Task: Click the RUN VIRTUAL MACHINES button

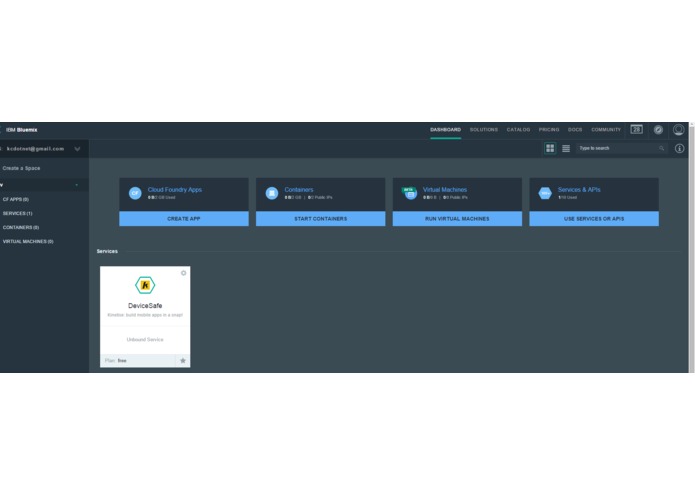Action: 457,219
